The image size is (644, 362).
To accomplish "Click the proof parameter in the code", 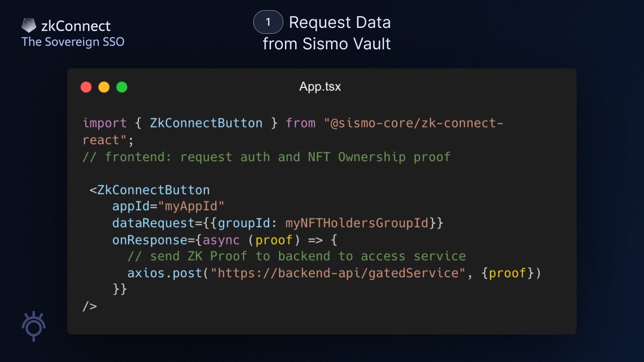I will tap(274, 240).
